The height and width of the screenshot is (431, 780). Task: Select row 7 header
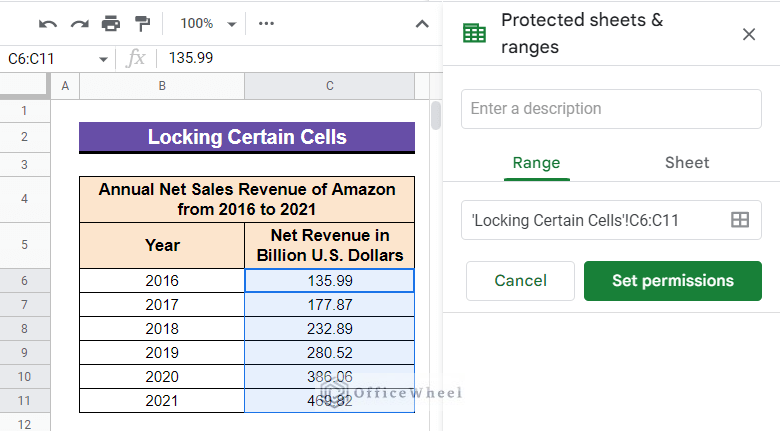point(24,305)
